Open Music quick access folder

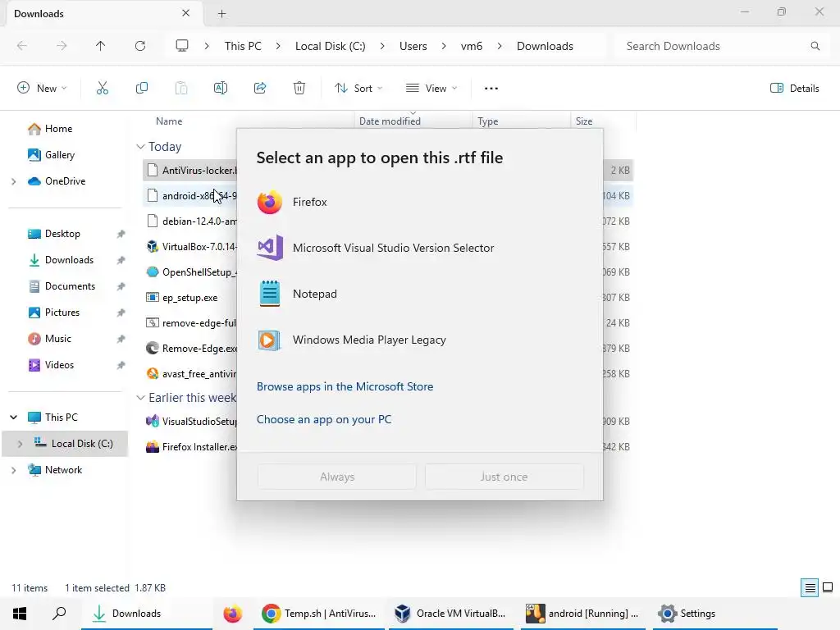click(58, 339)
